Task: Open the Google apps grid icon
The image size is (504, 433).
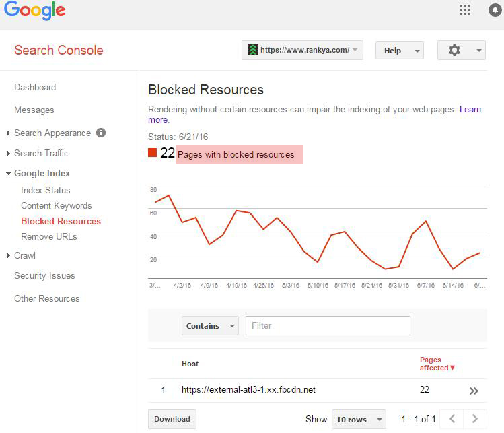Action: pyautogui.click(x=465, y=10)
